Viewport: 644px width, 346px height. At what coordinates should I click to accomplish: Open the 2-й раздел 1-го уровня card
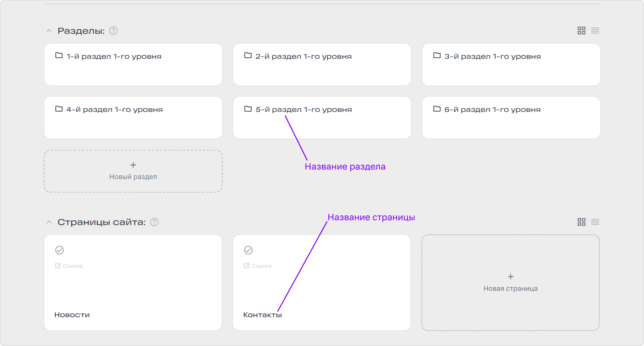[322, 65]
